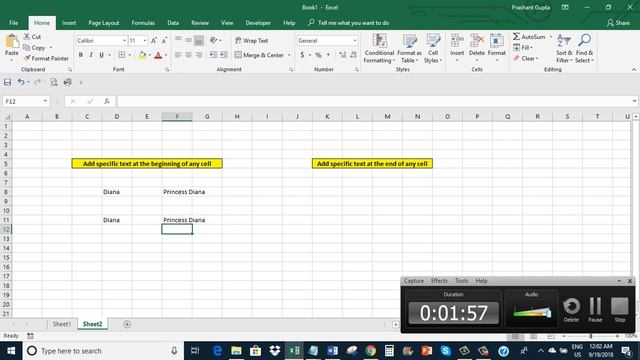Viewport: 640px width, 360px height.
Task: Save workbook via Quick Access floppy icon
Action: coord(7,82)
